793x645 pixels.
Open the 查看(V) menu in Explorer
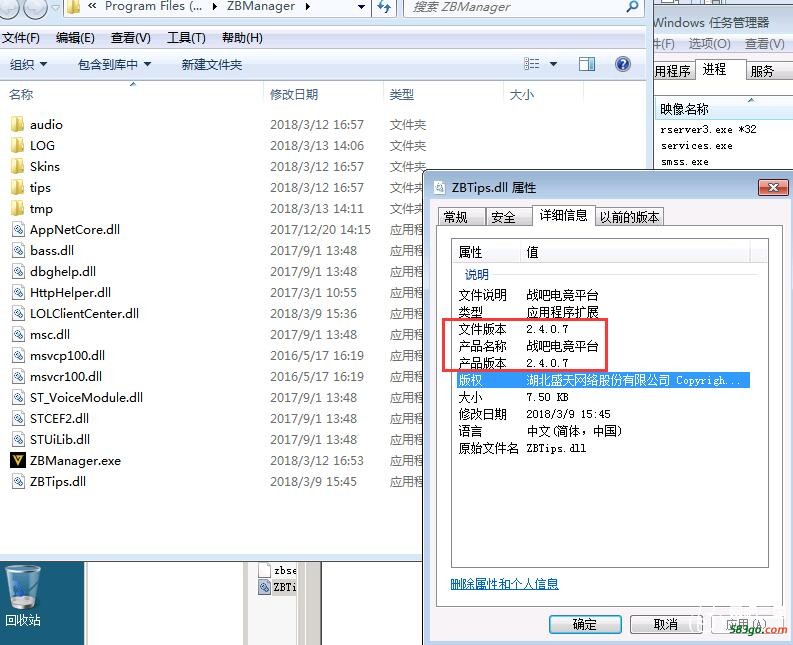click(130, 38)
